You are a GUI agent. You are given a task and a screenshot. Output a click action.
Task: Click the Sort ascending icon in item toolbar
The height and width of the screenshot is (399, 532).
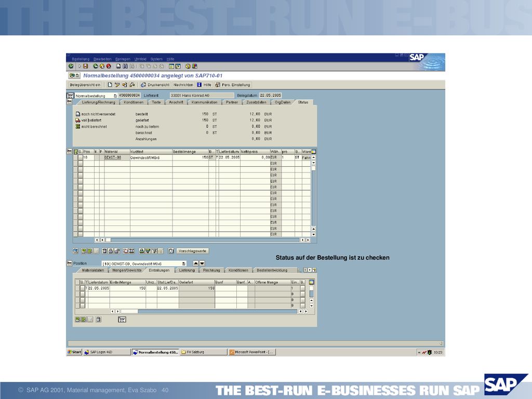(142, 251)
